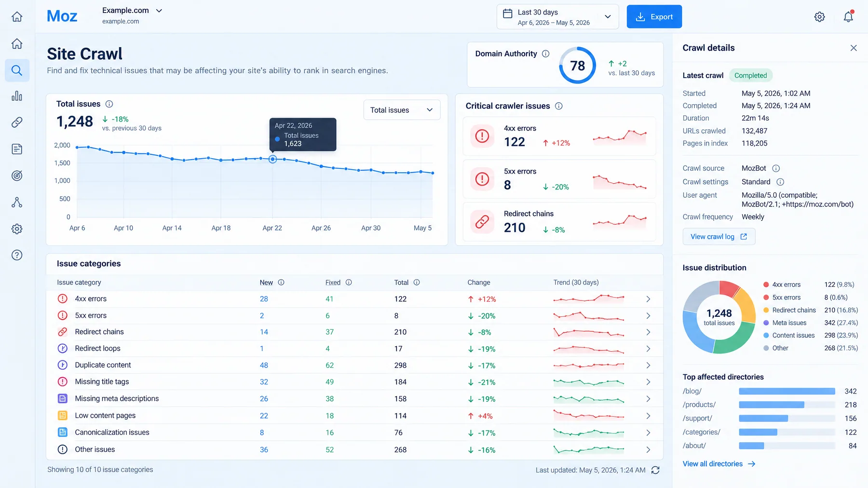Click the Moz logo
The width and height of the screenshot is (868, 488).
62,16
